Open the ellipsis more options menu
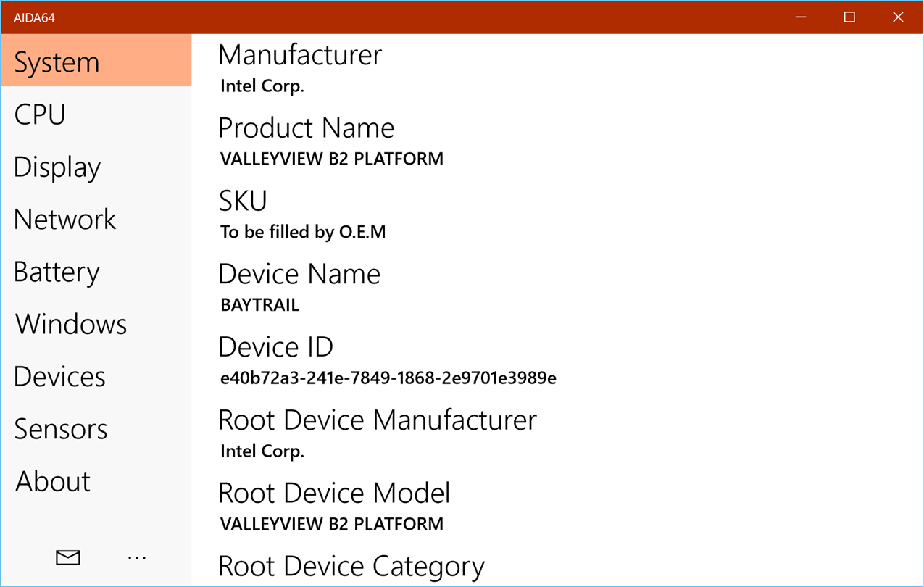 (x=136, y=557)
